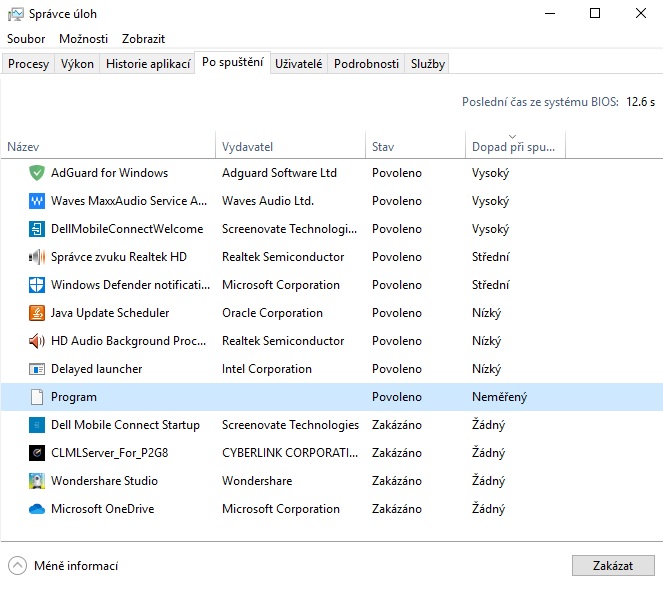Click Zakázáno status of Microsoft OneDrive
This screenshot has height=589, width=663.
point(397,509)
